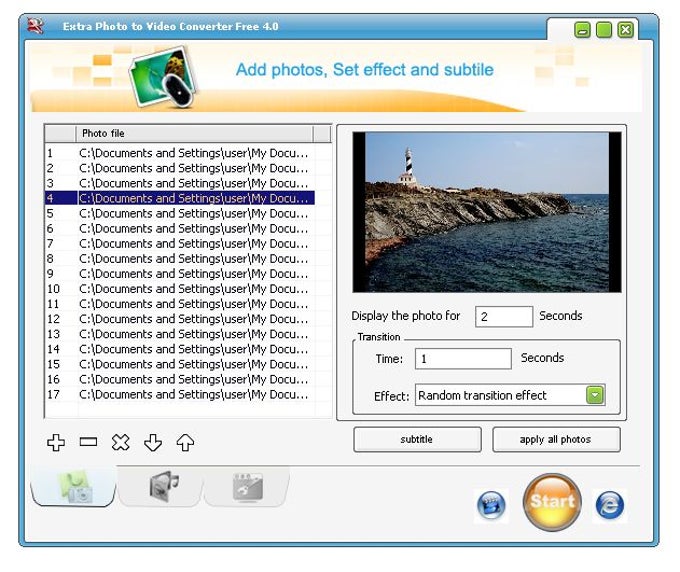
Task: Select photo row 10 in list
Action: click(x=180, y=289)
